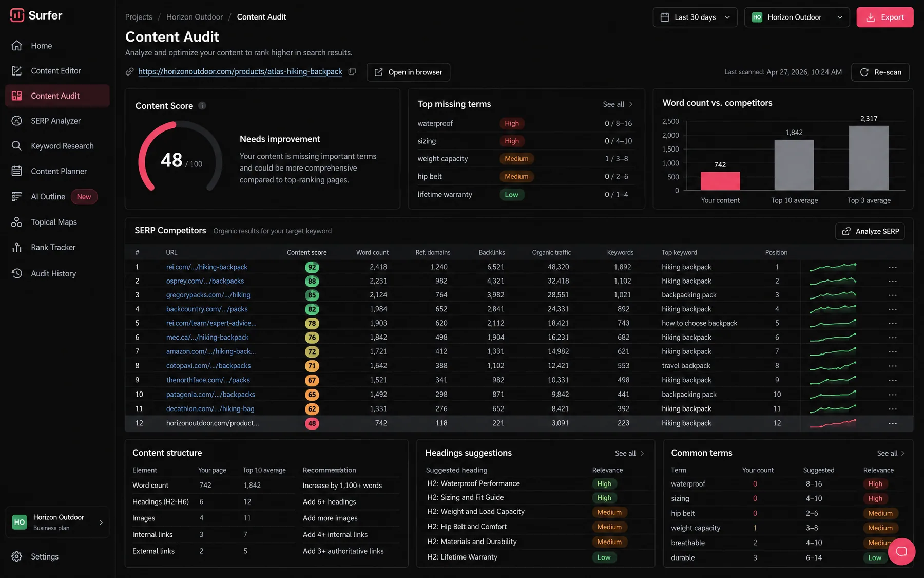Screen dimensions: 924x578
Task: Open row options for backcountry.com packs
Action: [x=893, y=309]
